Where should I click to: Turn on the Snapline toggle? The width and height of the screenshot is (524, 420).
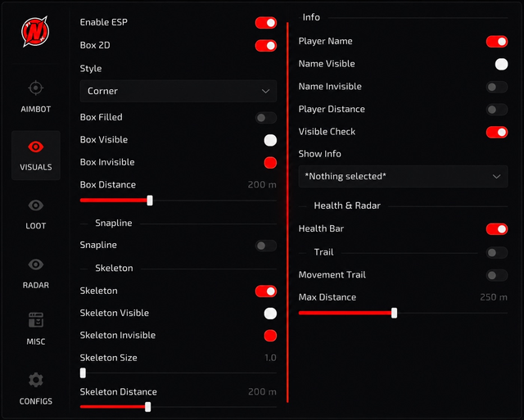click(266, 246)
